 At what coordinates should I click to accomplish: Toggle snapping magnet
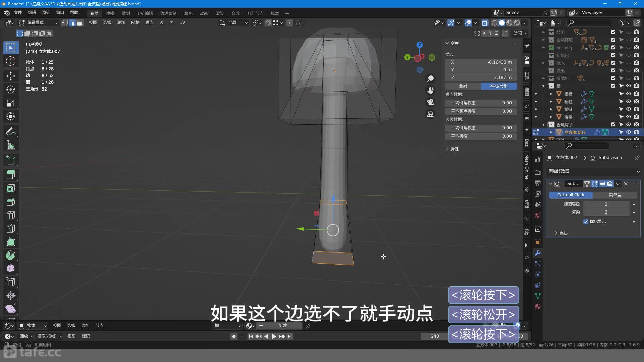(x=268, y=23)
